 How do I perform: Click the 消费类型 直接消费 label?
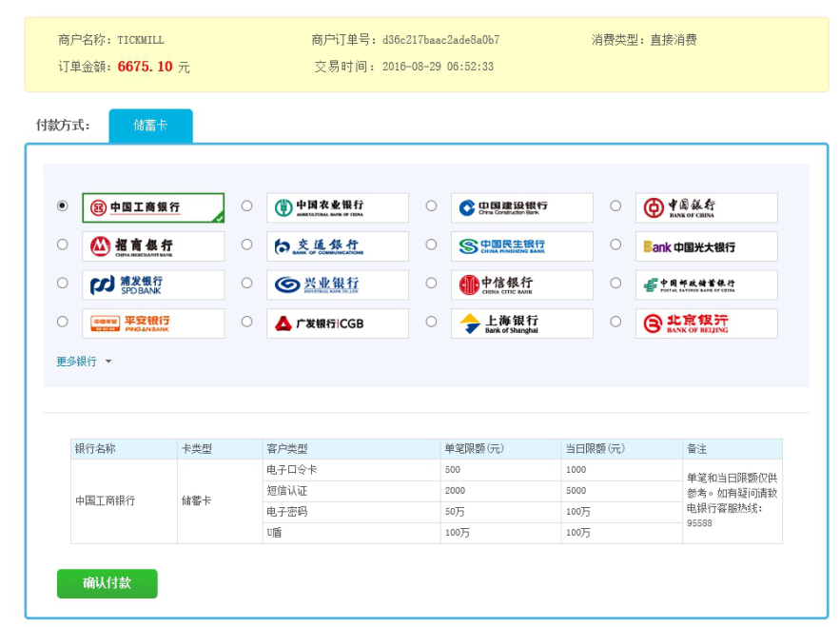tap(644, 40)
